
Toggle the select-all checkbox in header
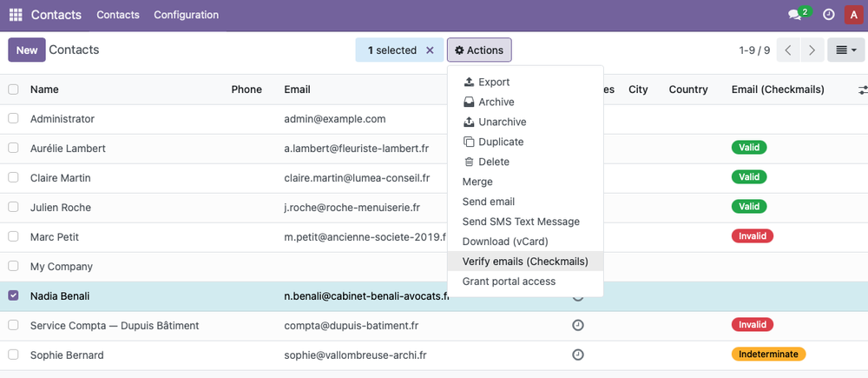pos(13,90)
